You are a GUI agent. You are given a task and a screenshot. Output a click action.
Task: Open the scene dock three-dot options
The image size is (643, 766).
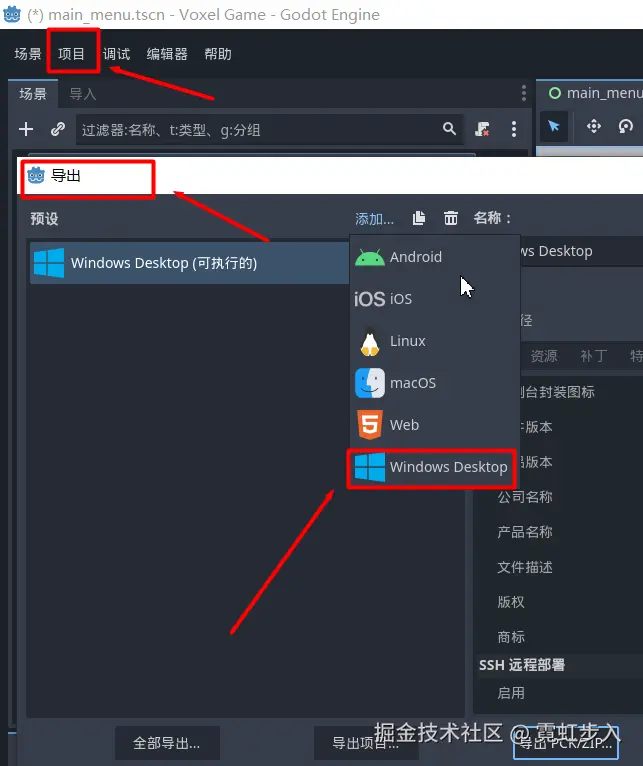coord(524,92)
